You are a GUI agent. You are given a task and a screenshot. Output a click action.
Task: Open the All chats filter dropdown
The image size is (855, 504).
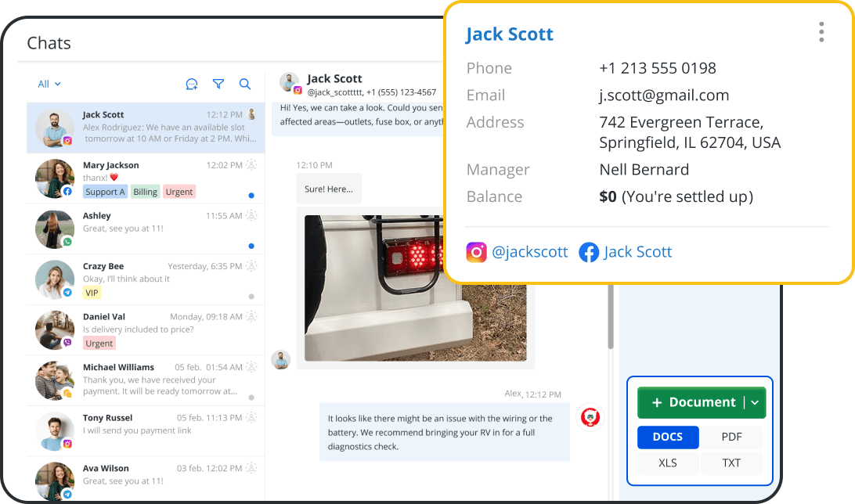[49, 84]
